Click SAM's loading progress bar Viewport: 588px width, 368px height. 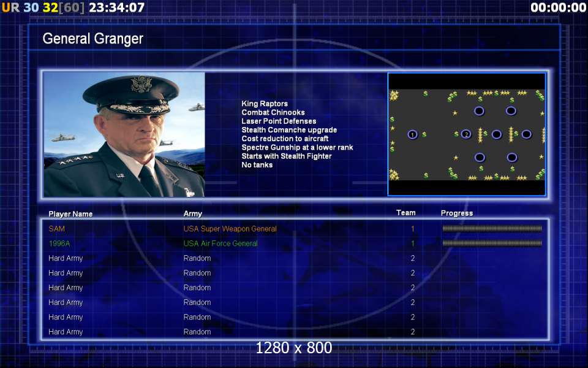point(492,228)
